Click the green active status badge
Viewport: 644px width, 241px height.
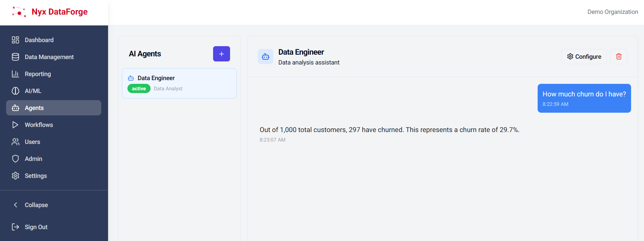click(x=139, y=89)
